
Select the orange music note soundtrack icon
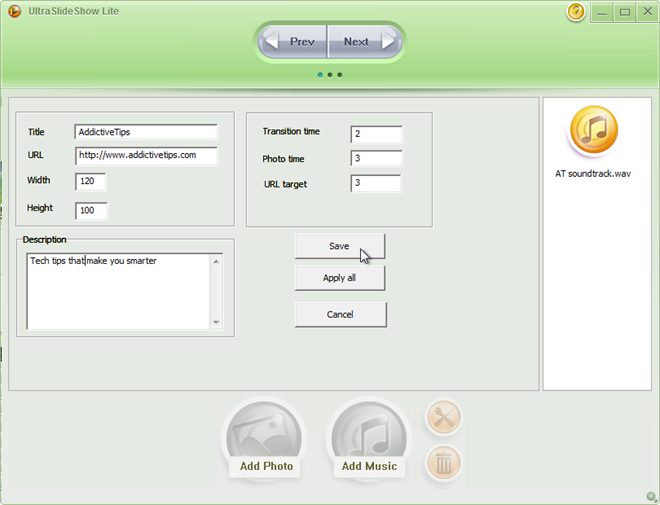[593, 130]
